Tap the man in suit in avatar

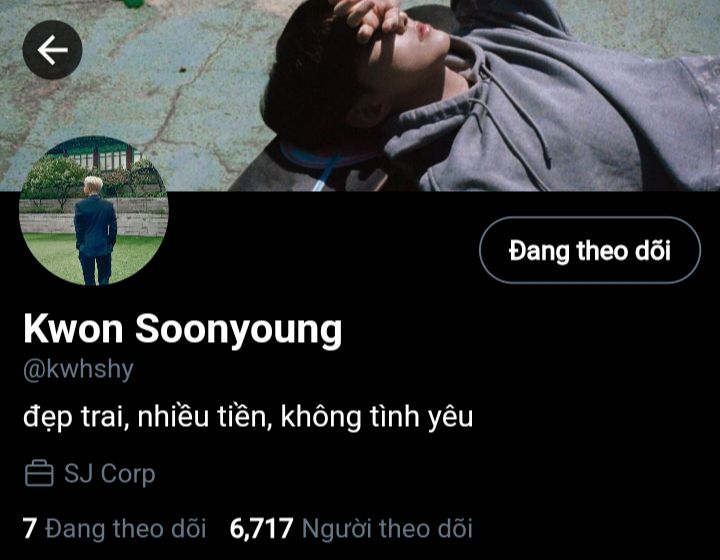click(95, 232)
